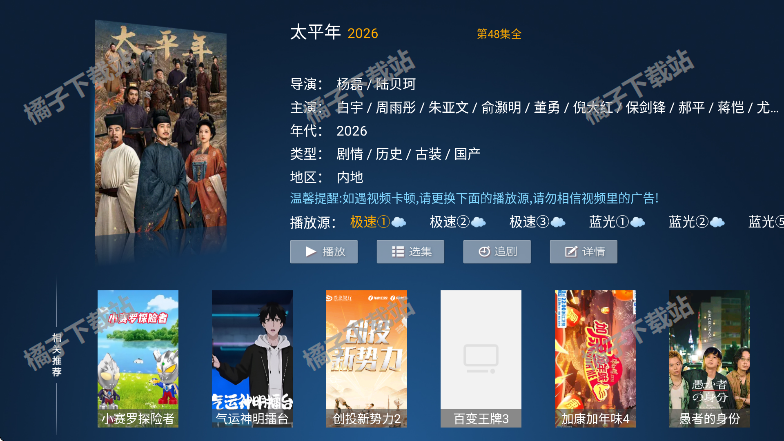Select the 创投新势力2 recommended show
This screenshot has height=441, width=784.
(366, 358)
